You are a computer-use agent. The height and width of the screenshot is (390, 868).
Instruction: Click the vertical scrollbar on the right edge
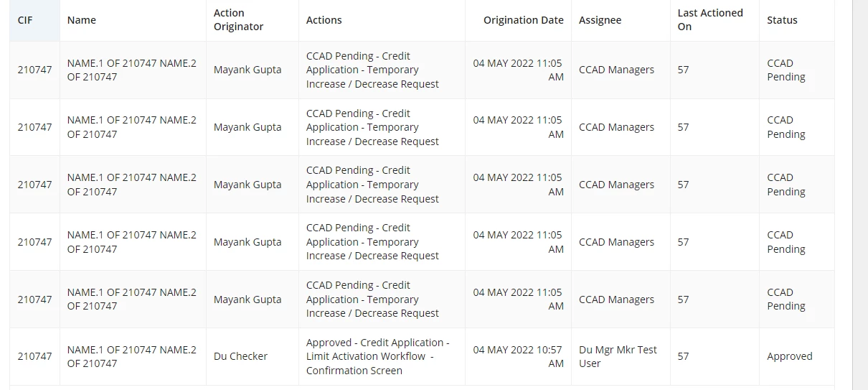point(860,195)
